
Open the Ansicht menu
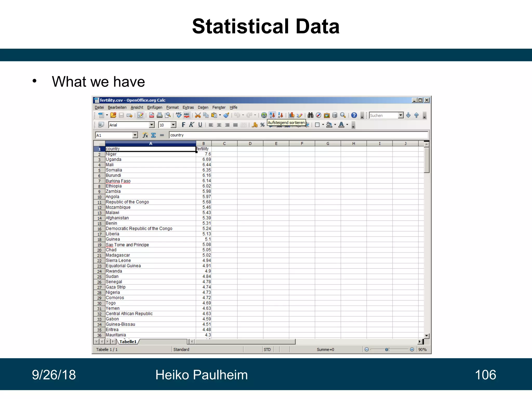click(137, 108)
